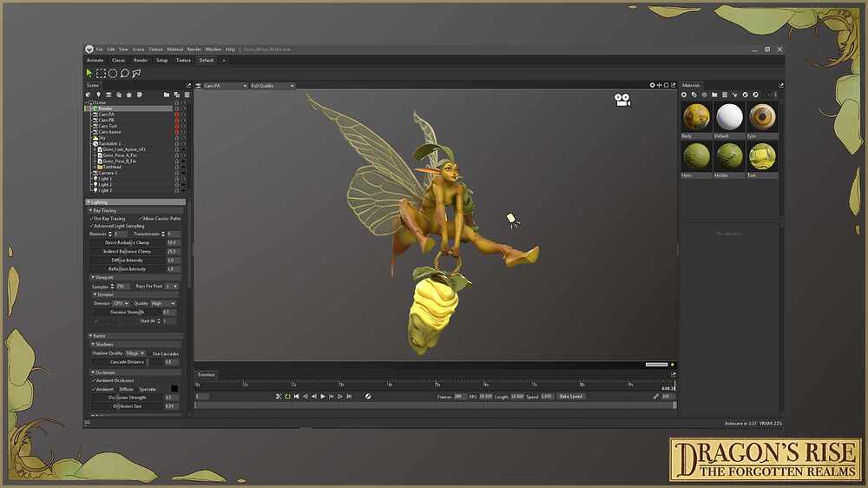This screenshot has width=868, height=488.
Task: Open material folder icon in Materials toolbar
Action: 714,95
